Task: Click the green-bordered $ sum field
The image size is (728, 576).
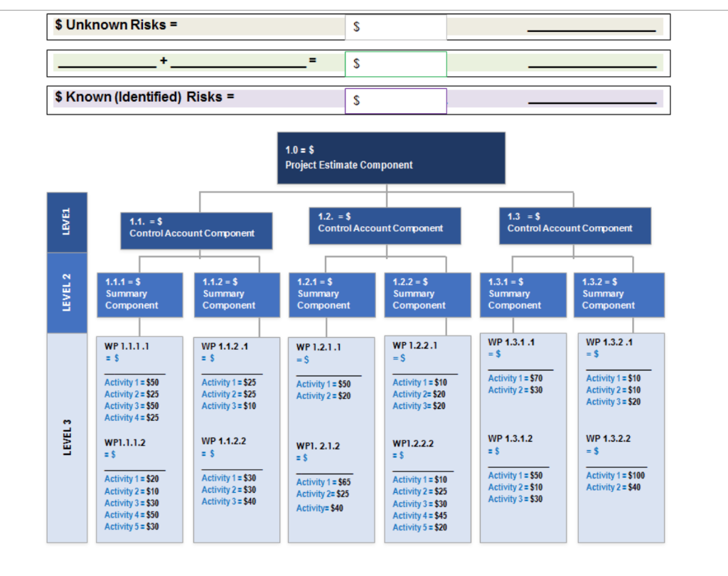Action: point(395,64)
